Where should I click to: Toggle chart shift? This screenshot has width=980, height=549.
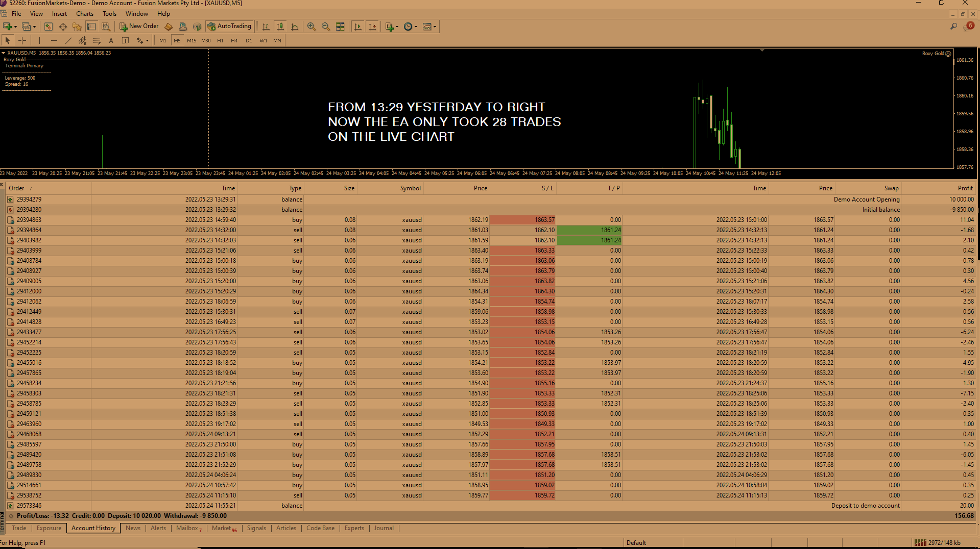[372, 27]
